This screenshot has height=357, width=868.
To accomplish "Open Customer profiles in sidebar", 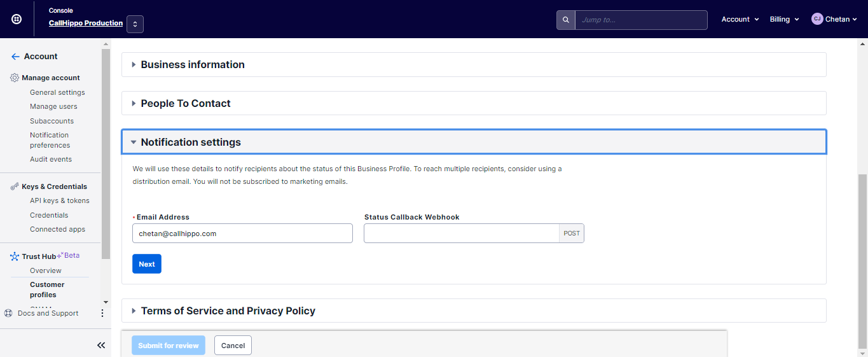I will (x=47, y=290).
